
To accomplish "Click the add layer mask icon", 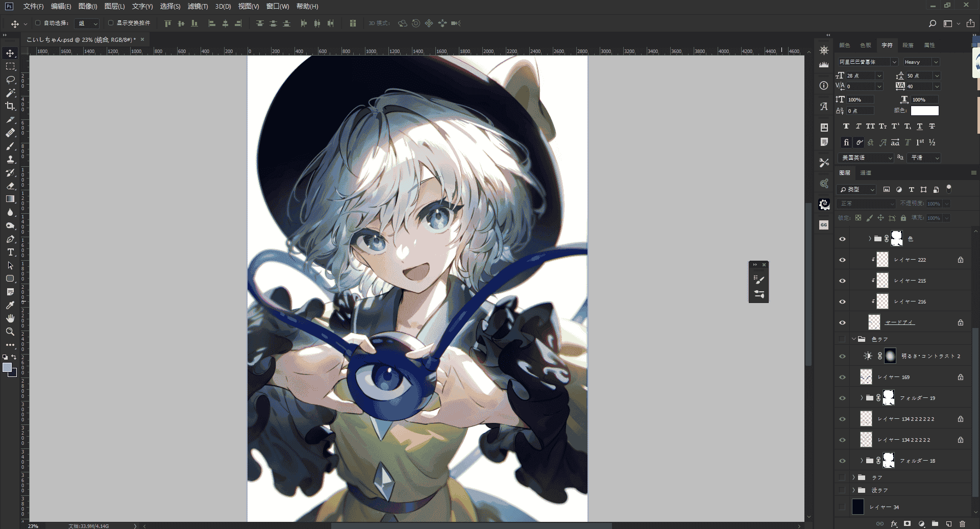I will coord(907,523).
